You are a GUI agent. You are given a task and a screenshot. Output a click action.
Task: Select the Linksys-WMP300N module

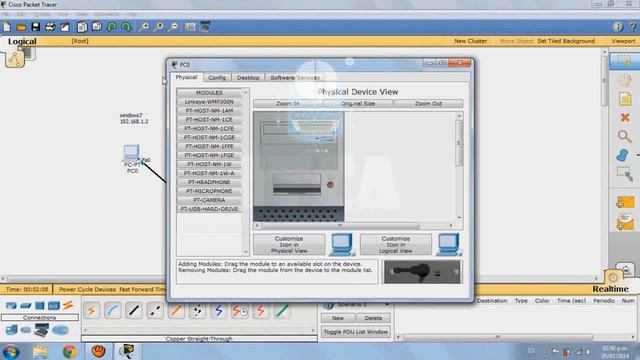(x=209, y=102)
